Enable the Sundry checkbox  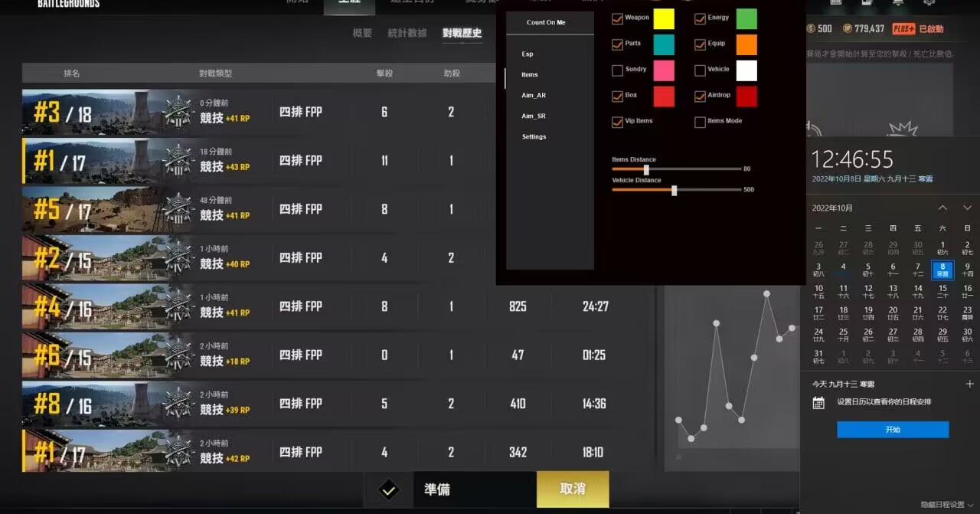617,70
